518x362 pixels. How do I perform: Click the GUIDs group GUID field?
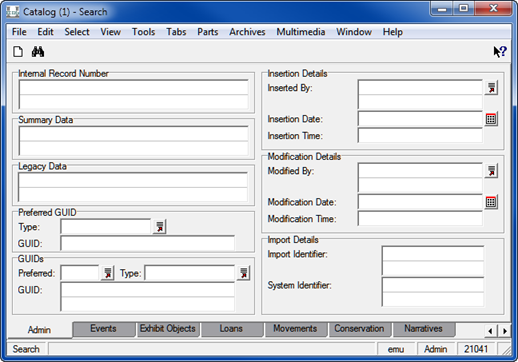click(x=148, y=297)
